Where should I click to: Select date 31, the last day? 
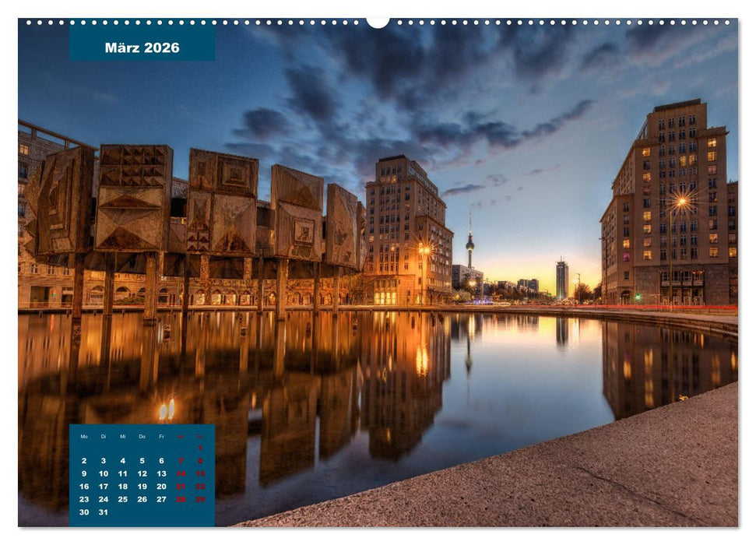104,512
